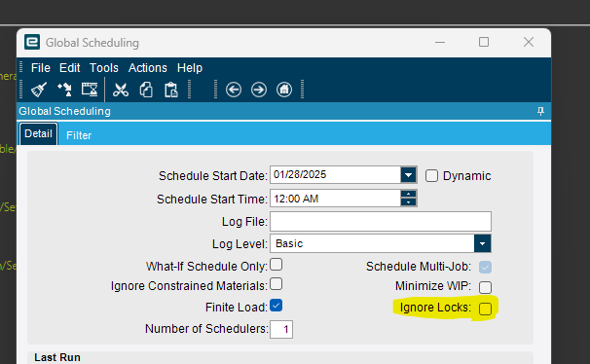Open the Help menu

190,68
